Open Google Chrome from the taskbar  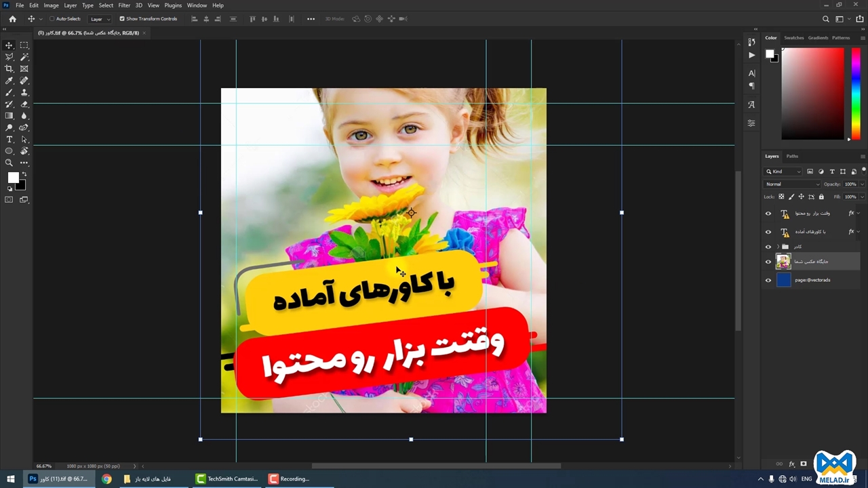[x=106, y=479]
